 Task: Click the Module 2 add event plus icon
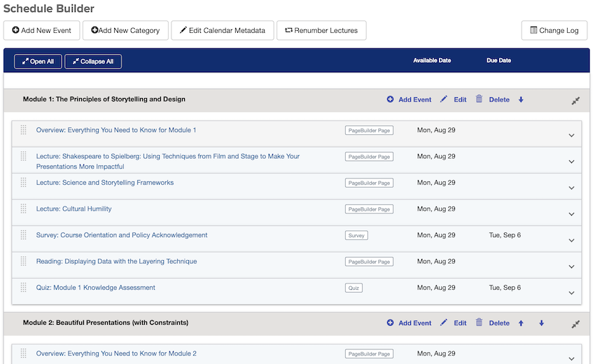point(390,323)
